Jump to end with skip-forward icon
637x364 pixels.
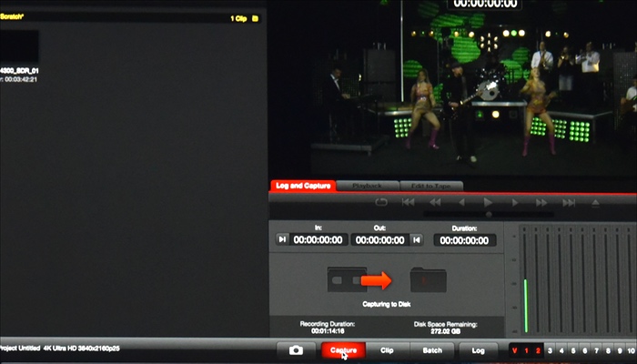tap(568, 202)
